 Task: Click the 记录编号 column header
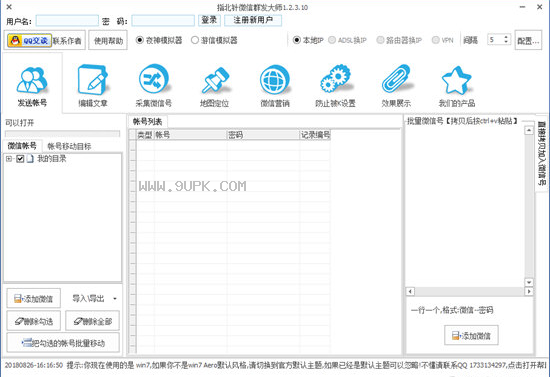315,135
